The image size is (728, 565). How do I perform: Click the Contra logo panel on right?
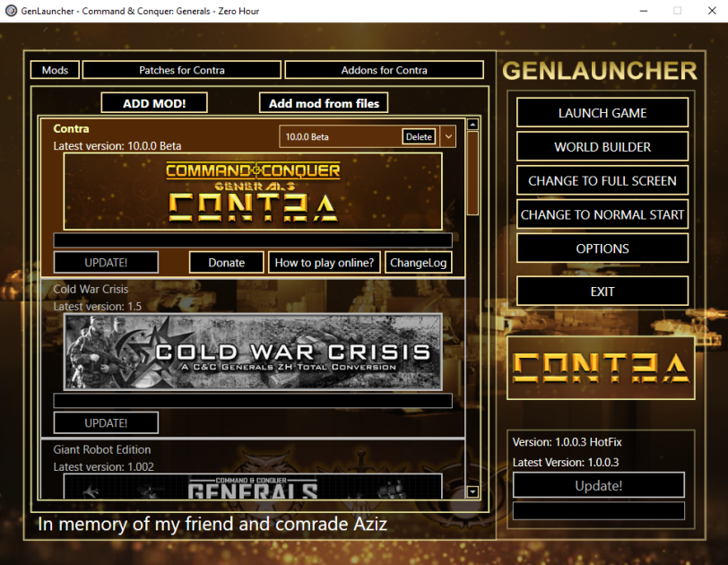pos(601,368)
